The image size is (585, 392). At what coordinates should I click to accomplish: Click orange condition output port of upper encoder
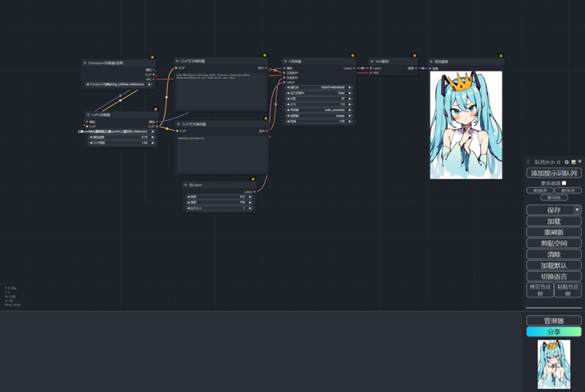[x=266, y=68]
